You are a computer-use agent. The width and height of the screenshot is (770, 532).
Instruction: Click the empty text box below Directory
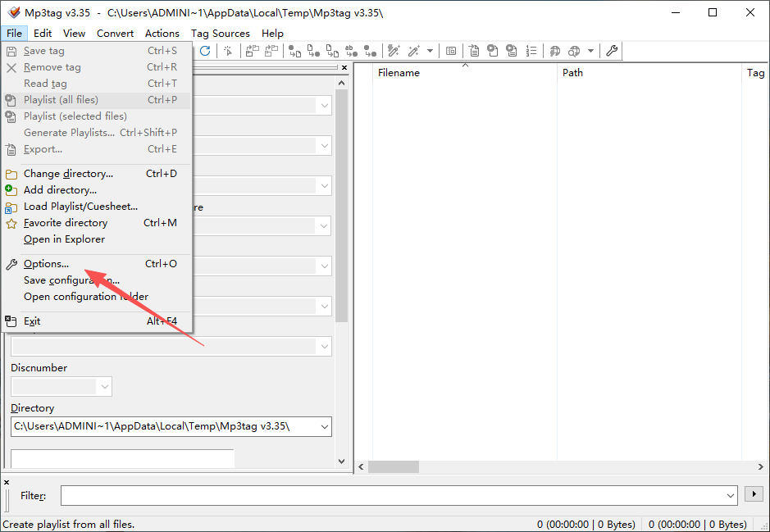pyautogui.click(x=122, y=458)
